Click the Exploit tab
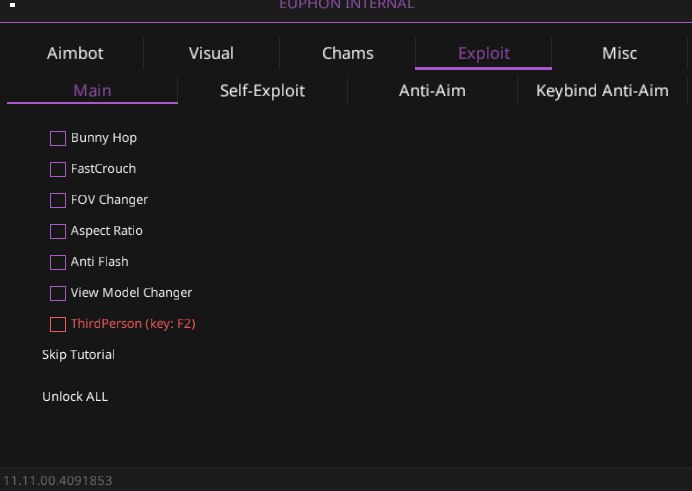The image size is (692, 491). [x=484, y=53]
